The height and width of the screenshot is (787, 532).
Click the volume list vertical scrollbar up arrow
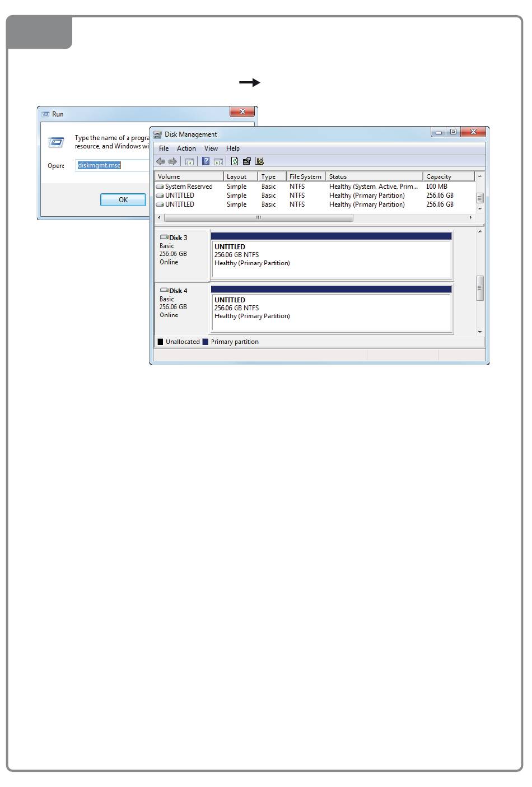[480, 176]
